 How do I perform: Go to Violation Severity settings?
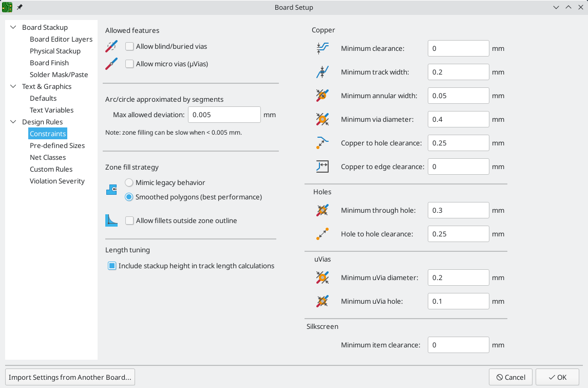click(x=57, y=181)
